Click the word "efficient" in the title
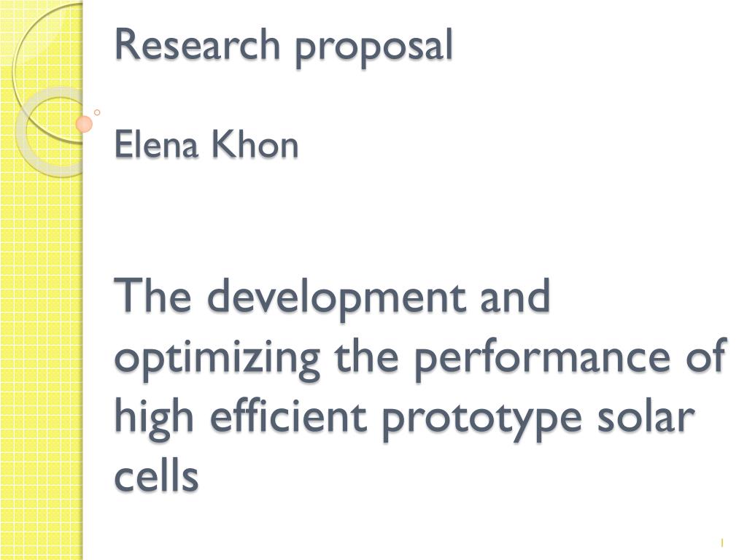Screen dimensions: 747x560 coord(289,415)
